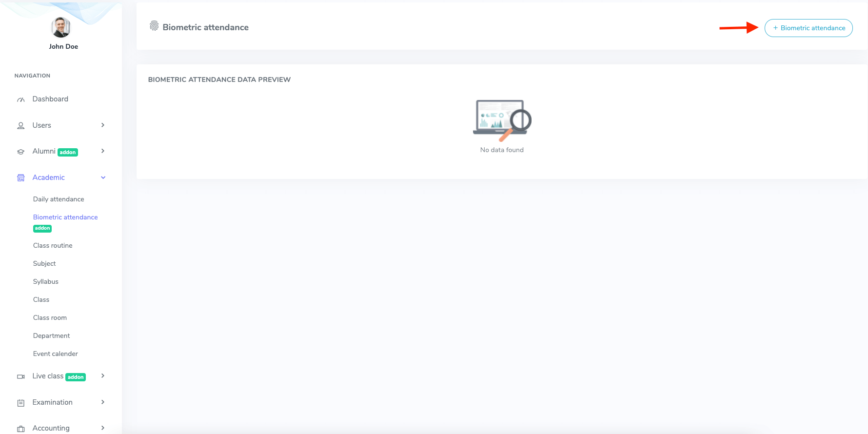This screenshot has width=868, height=434.
Task: Click the fingerprint icon in page header
Action: pyautogui.click(x=154, y=26)
